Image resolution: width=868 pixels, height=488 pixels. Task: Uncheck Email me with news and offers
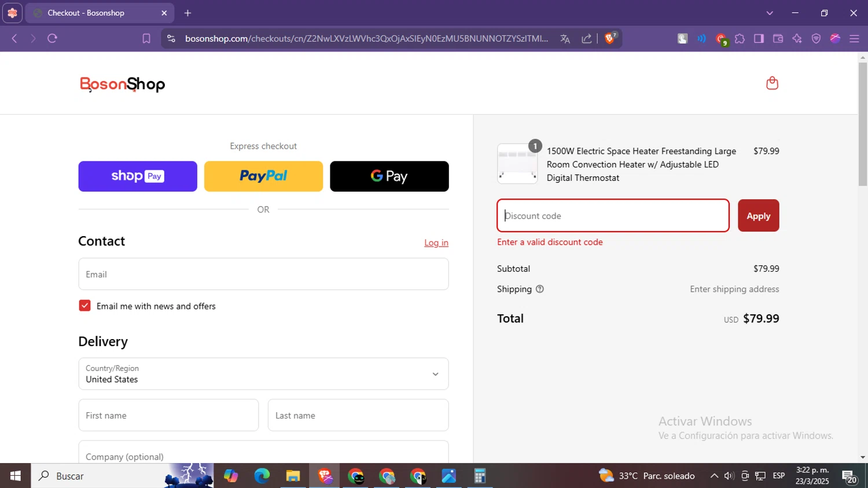[x=84, y=306]
